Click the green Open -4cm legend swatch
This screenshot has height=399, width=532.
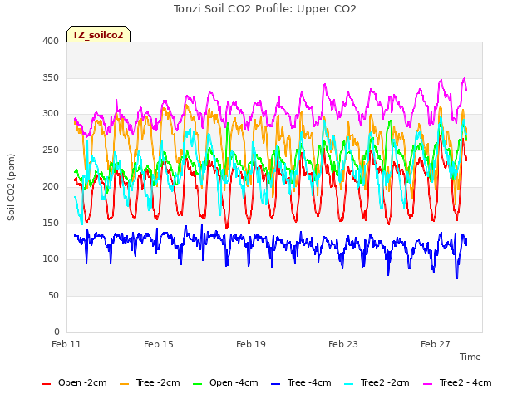pos(197,384)
